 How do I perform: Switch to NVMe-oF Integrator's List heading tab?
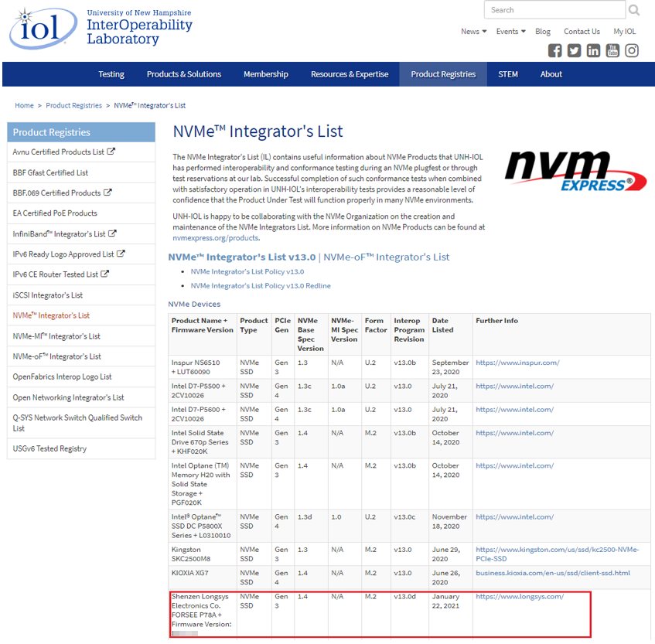[x=387, y=257]
